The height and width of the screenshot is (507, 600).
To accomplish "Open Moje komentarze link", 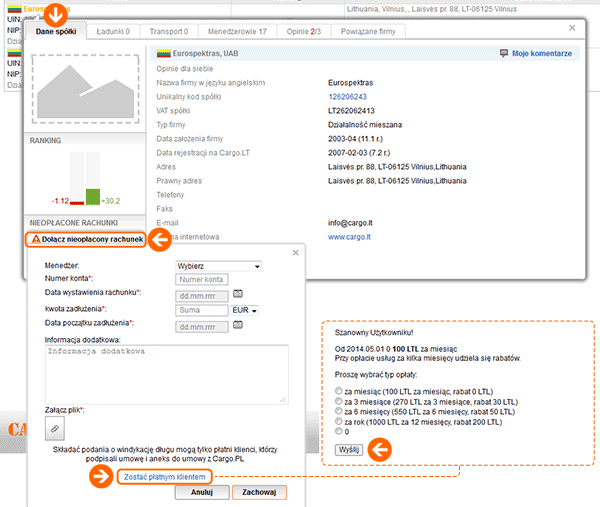I will [x=542, y=54].
